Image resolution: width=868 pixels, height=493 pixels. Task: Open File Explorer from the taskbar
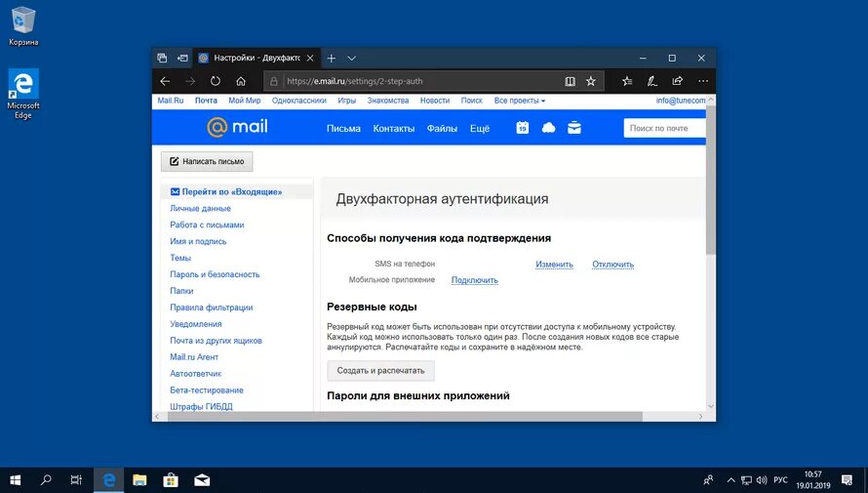pos(139,480)
